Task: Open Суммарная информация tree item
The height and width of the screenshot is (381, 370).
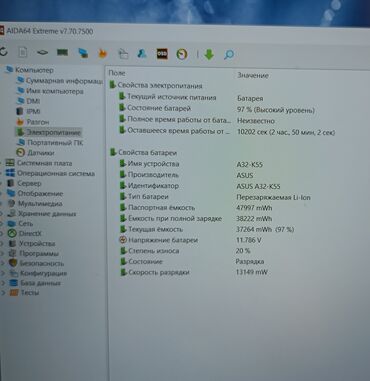Action: (60, 81)
